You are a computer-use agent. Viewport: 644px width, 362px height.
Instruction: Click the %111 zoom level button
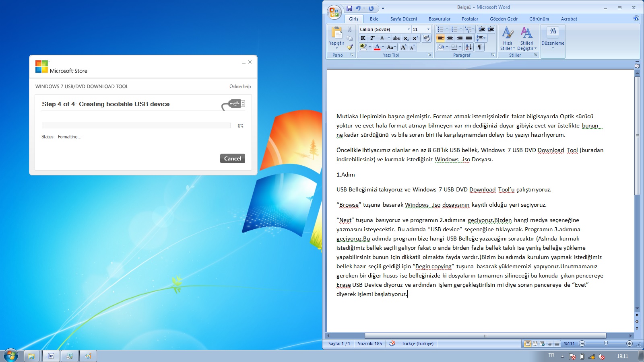click(x=569, y=343)
